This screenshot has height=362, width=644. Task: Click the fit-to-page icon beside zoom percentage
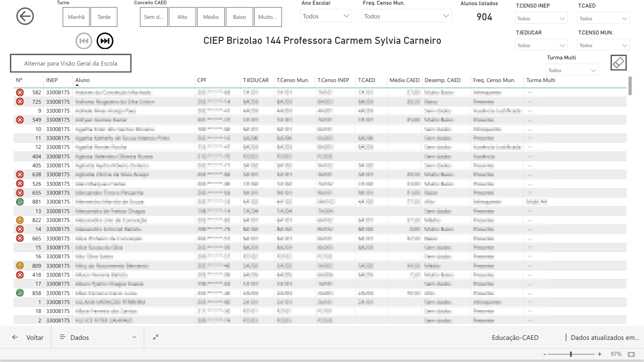point(631,354)
